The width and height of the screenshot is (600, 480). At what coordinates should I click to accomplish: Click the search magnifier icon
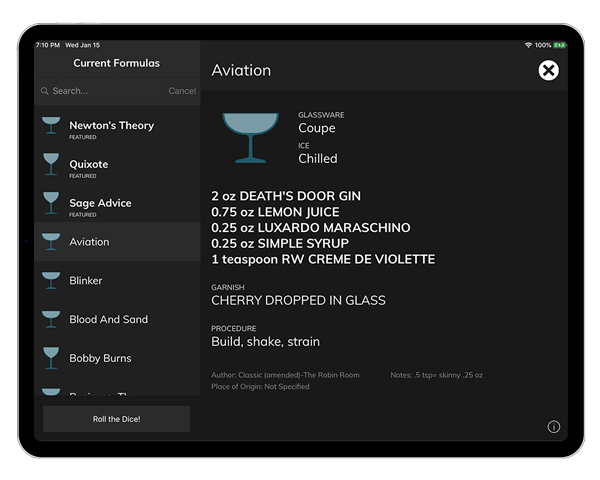click(44, 91)
